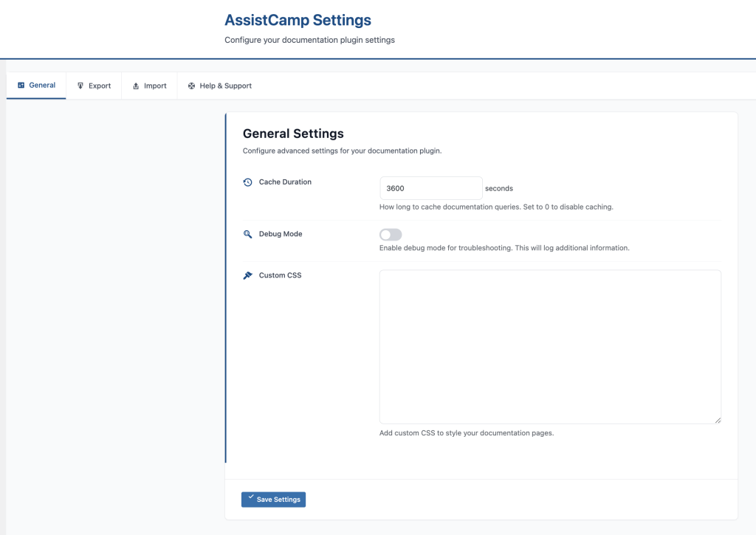
Task: Click the Help & Support lifebuoy icon
Action: point(191,86)
